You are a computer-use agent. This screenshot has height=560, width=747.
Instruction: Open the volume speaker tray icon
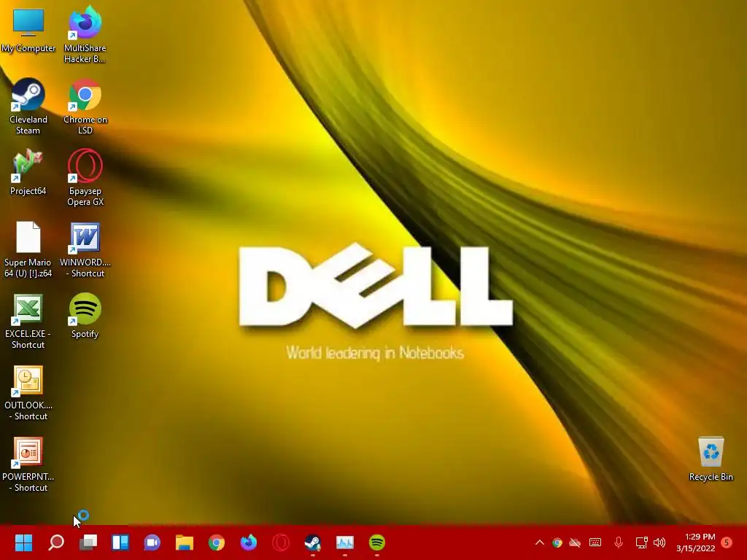659,542
